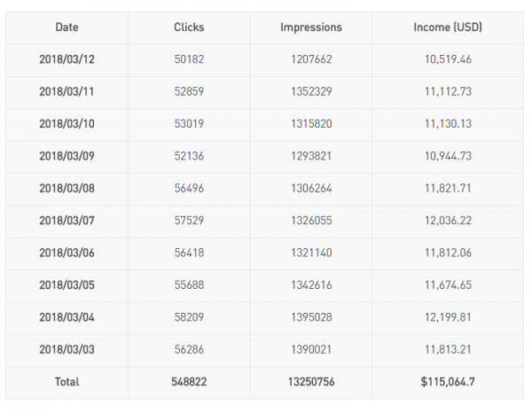This screenshot has width=532, height=413.
Task: Select the 2018/03/10 date cell
Action: point(66,124)
